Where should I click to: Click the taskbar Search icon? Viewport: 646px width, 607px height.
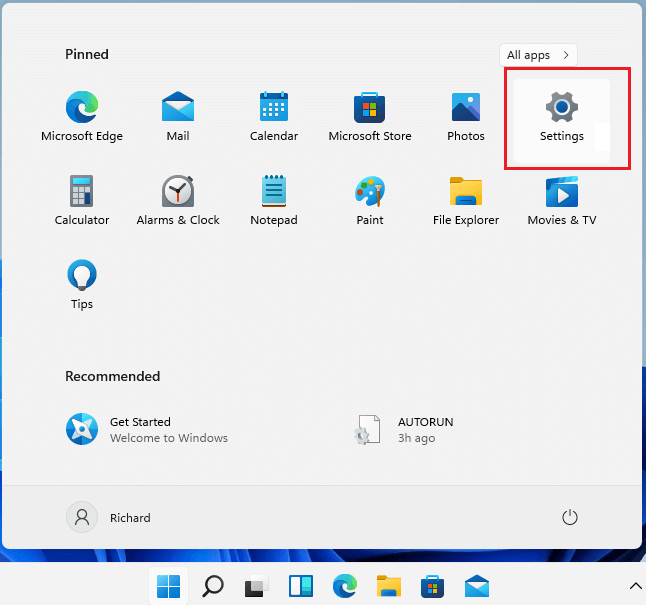pos(213,585)
